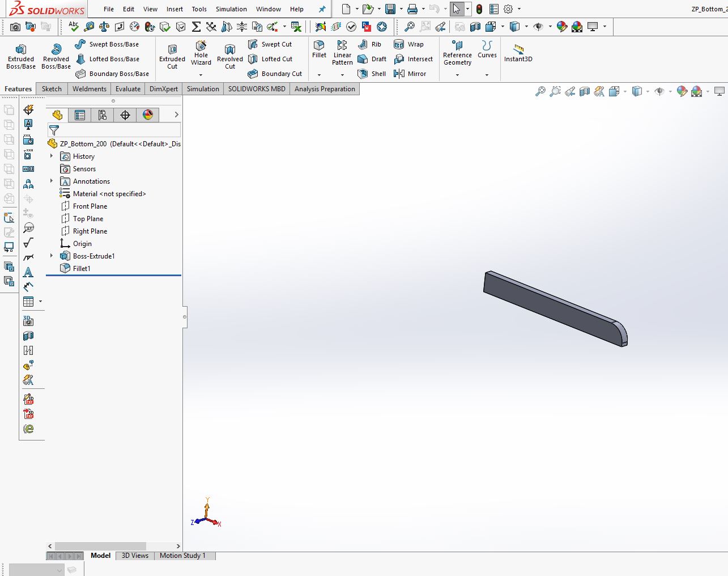
Task: Open the File menu
Action: click(109, 9)
